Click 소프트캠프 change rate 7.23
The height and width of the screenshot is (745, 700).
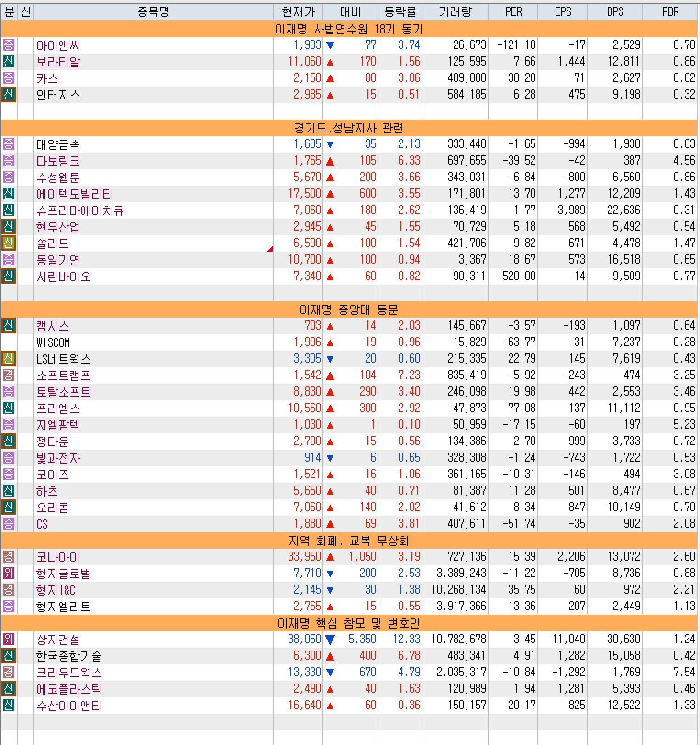tap(409, 375)
